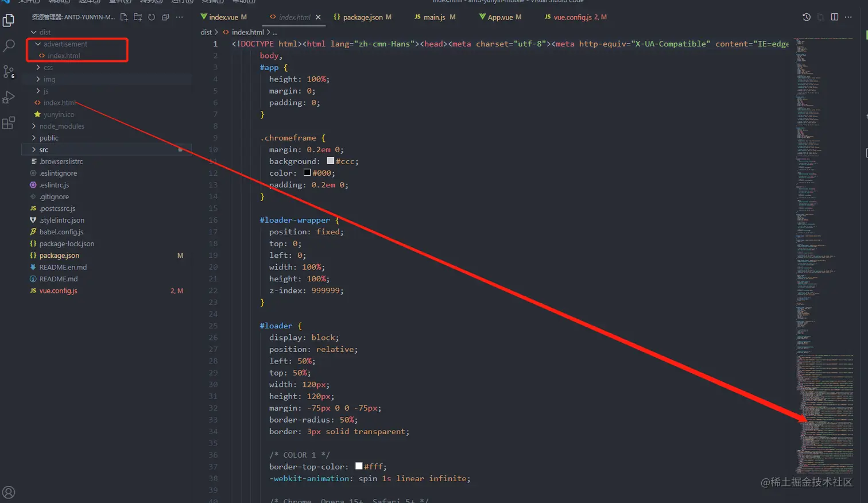The height and width of the screenshot is (503, 868).
Task: Open the Extensions view icon
Action: pyautogui.click(x=9, y=123)
